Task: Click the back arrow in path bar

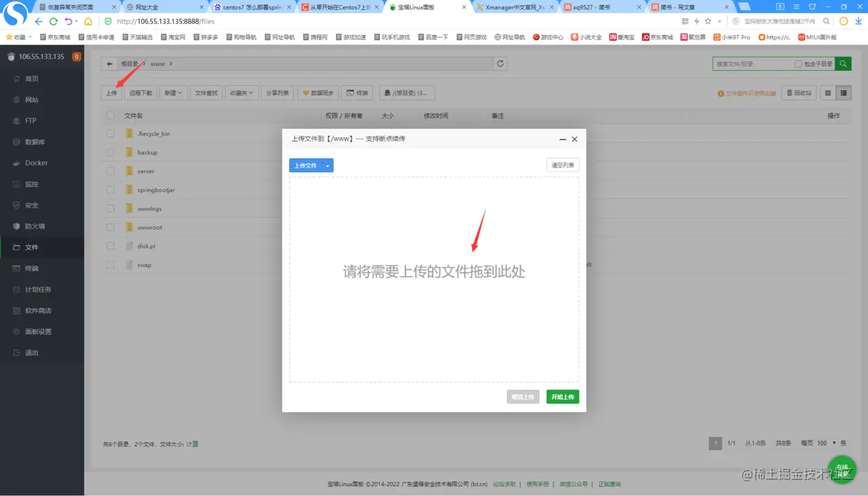Action: 109,64
